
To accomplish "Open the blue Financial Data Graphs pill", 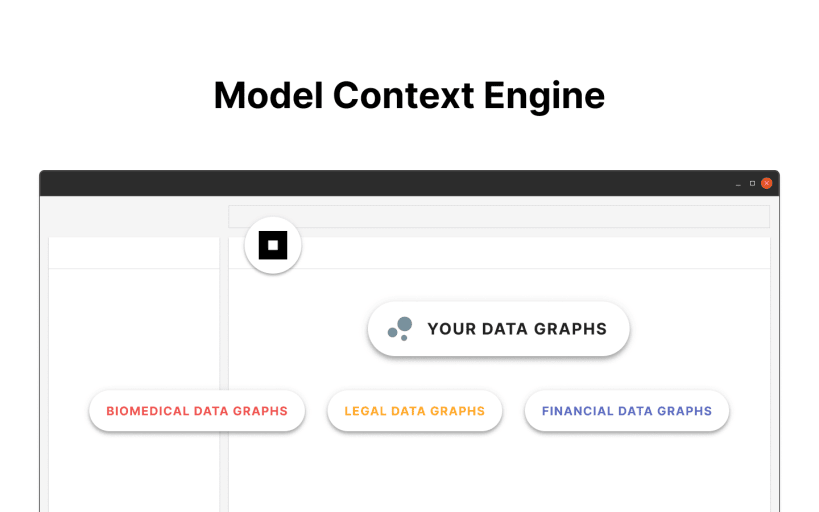I will (627, 411).
